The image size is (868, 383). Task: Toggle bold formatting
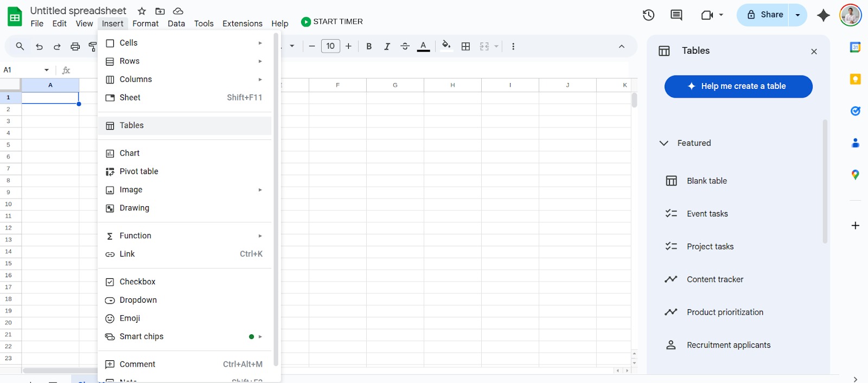click(x=369, y=47)
